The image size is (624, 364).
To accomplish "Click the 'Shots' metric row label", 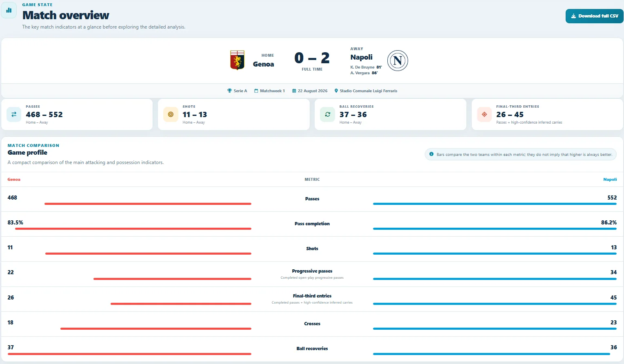I will click(x=312, y=249).
